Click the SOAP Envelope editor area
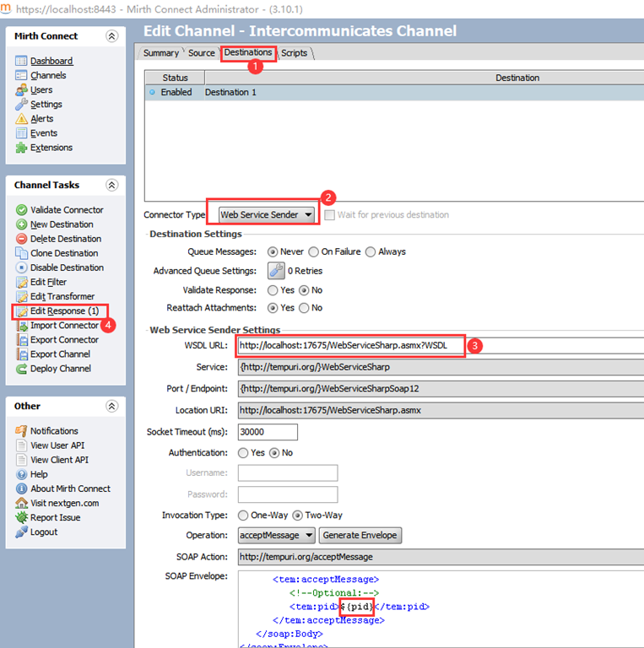This screenshot has width=644, height=648. pyautogui.click(x=441, y=609)
